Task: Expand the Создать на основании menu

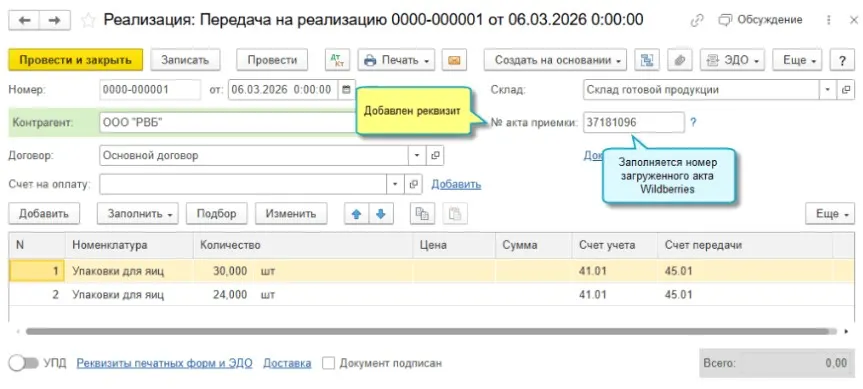Action: 555,60
